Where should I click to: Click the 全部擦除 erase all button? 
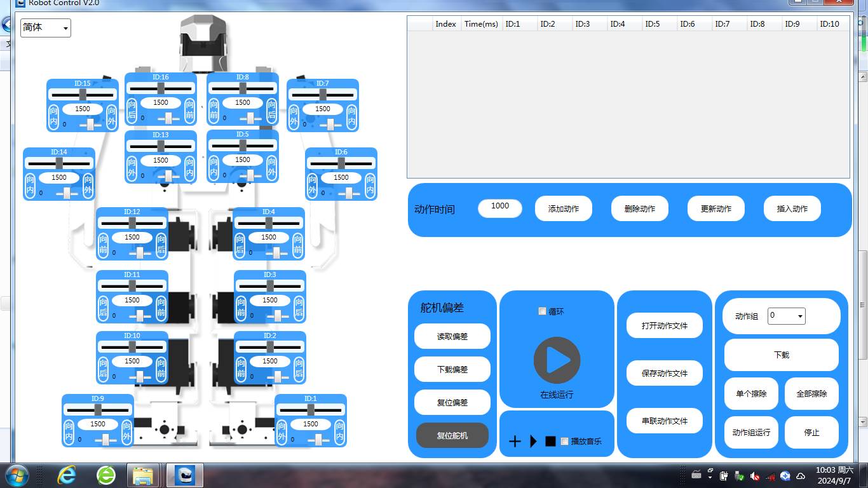pyautogui.click(x=811, y=393)
